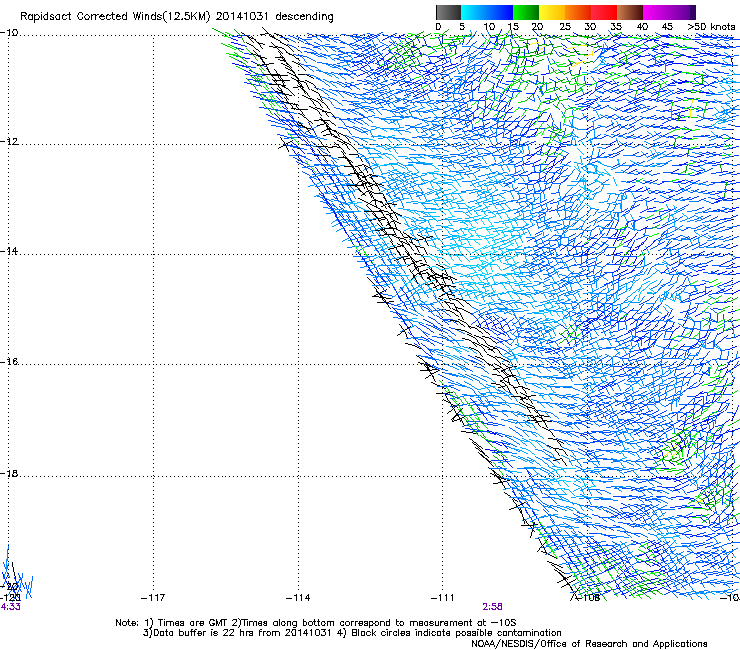Click the title text 'Rapidscat Corrected Winds(12.5KM)'
The height and width of the screenshot is (650, 740).
[115, 17]
